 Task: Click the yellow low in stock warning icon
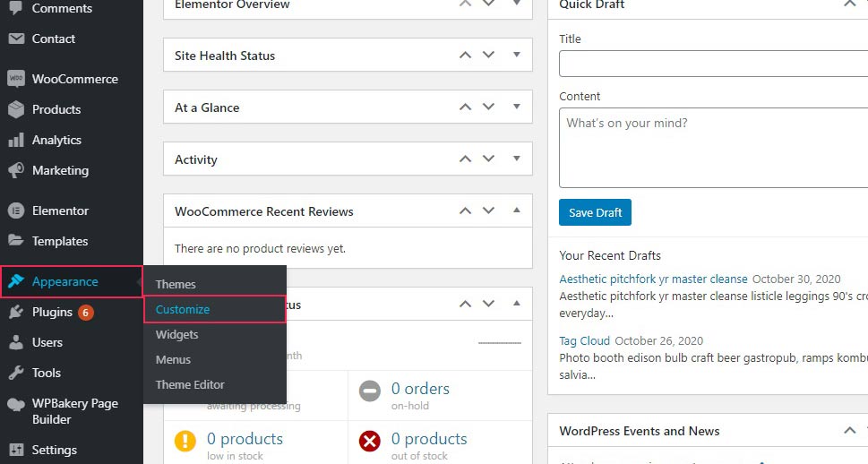tap(185, 442)
